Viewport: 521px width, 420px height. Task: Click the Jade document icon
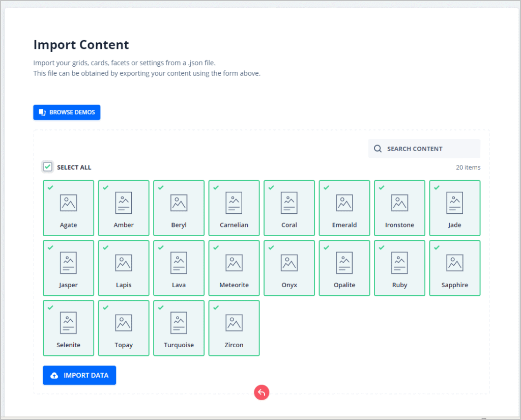(x=454, y=203)
